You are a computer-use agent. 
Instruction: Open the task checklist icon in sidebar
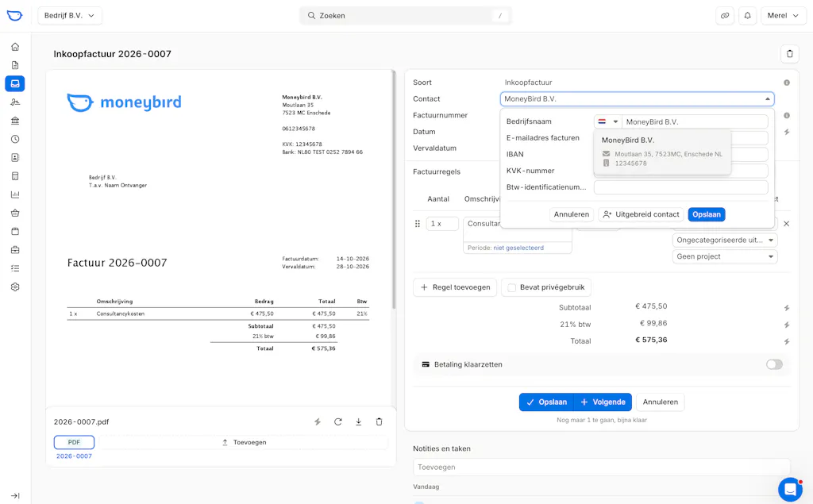pos(15,268)
